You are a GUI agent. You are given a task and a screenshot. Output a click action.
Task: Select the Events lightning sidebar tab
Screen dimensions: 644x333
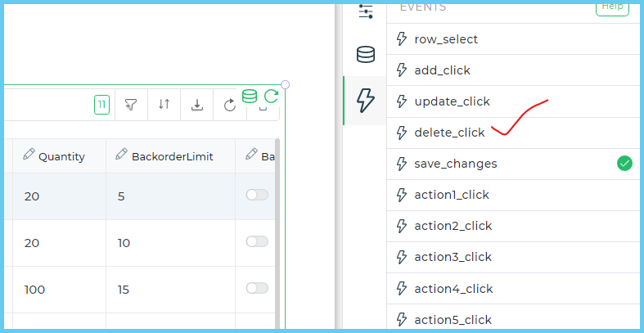click(x=366, y=101)
